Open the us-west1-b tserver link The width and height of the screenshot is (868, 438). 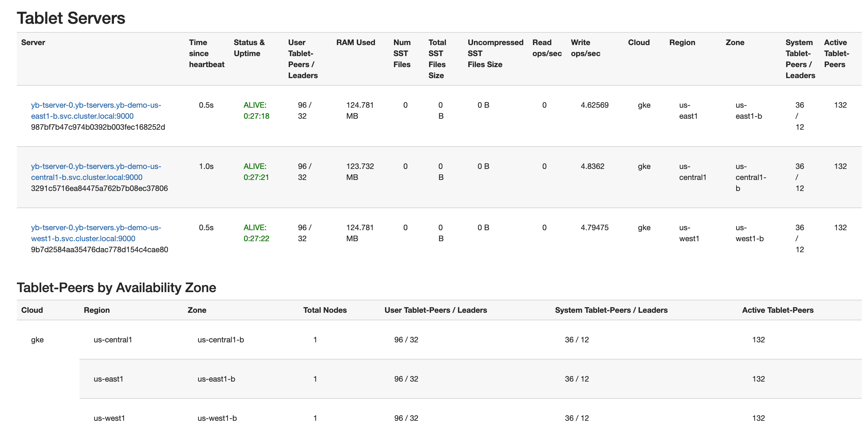pos(96,233)
